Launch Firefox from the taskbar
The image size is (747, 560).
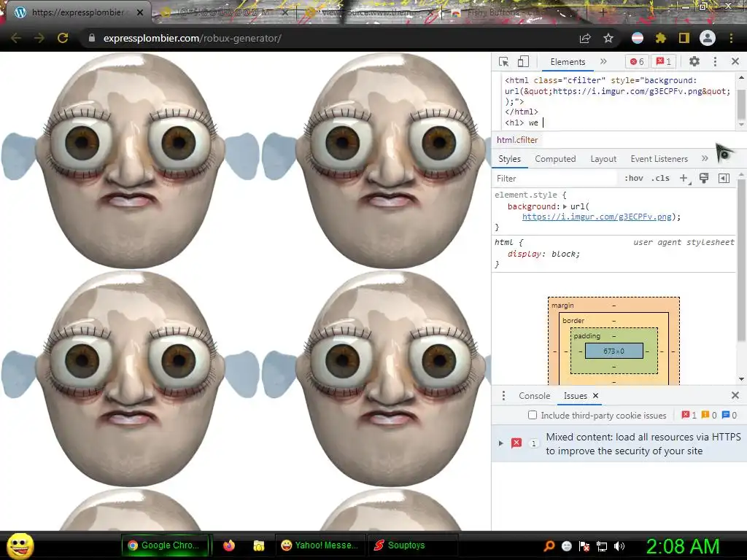pyautogui.click(x=229, y=545)
